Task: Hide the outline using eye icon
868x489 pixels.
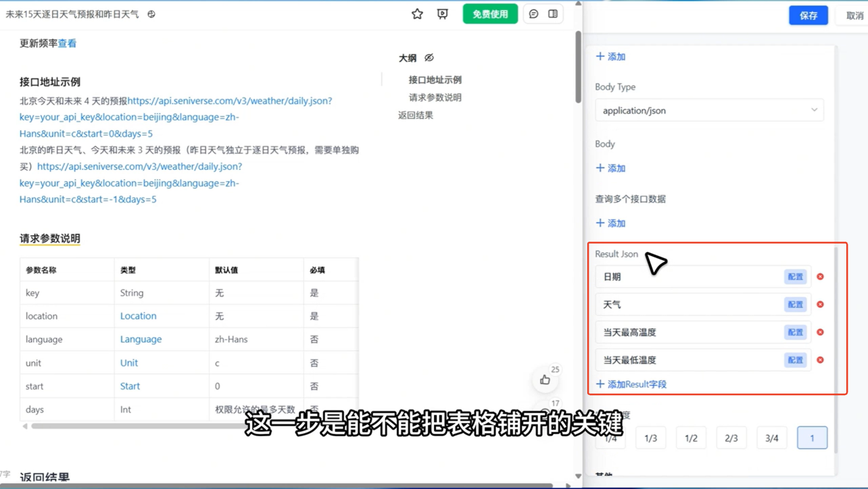Action: (x=429, y=58)
